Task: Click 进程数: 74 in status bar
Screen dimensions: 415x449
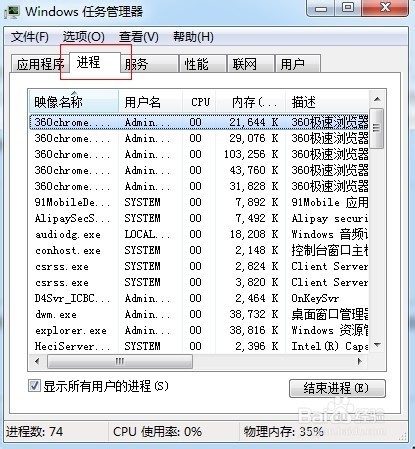Action: [34, 432]
